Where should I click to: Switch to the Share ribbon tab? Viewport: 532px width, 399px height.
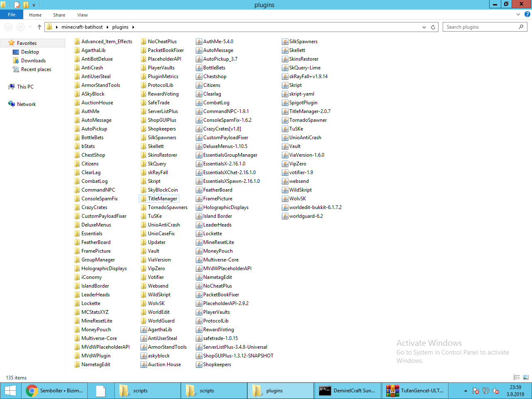coord(59,15)
